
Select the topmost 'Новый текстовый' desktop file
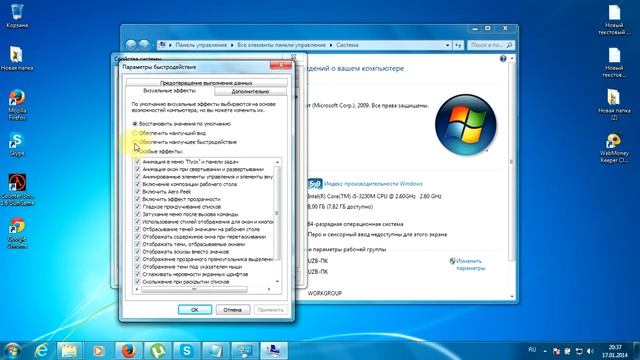coord(614,20)
